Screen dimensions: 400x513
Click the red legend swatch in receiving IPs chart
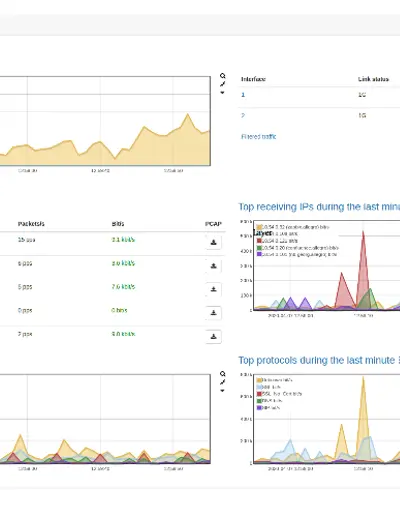[x=259, y=241]
